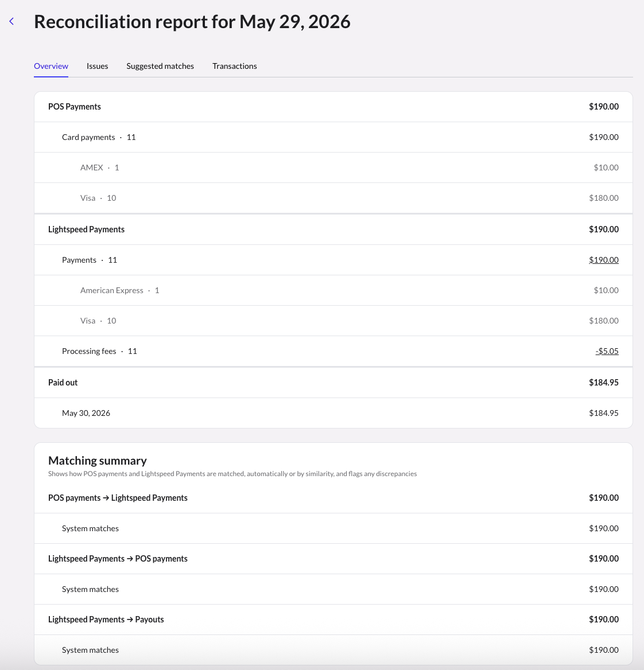644x670 pixels.
Task: Go back using the left chevron icon
Action: 11,21
